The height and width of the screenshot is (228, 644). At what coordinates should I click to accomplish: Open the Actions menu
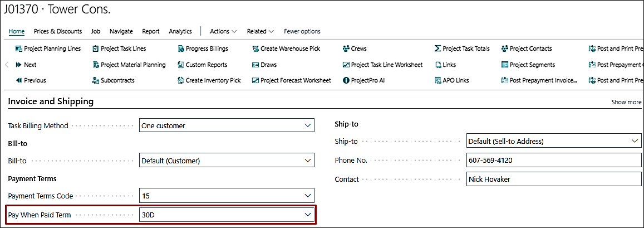pyautogui.click(x=223, y=31)
